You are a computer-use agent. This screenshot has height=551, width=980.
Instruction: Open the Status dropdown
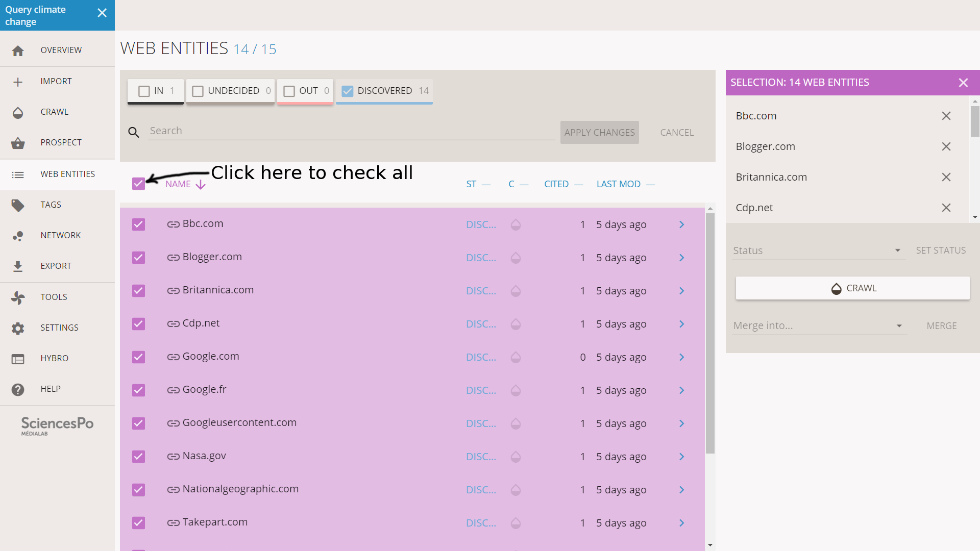pos(818,251)
